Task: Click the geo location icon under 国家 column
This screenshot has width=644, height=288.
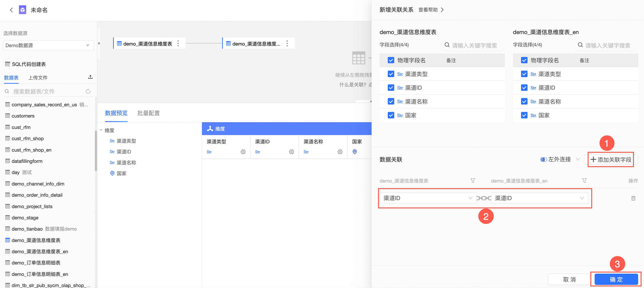Action: click(355, 152)
